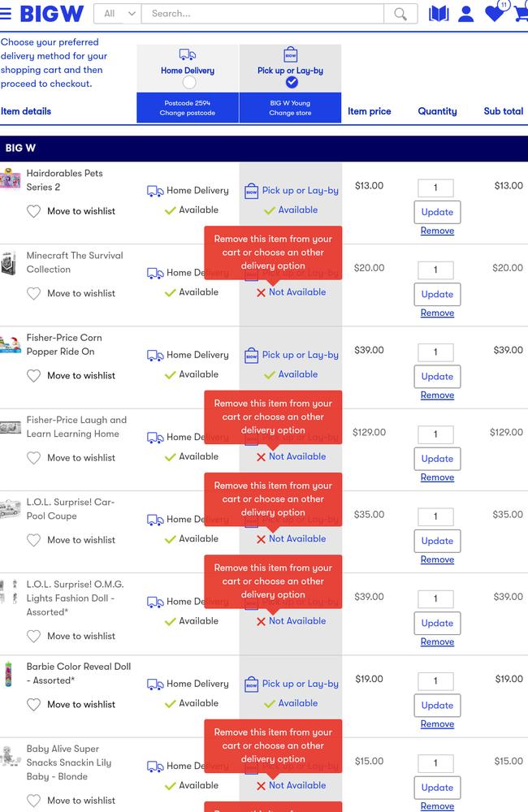Remove Fisher-Price Corn Popper Ride On
This screenshot has height=812, width=528.
click(437, 395)
